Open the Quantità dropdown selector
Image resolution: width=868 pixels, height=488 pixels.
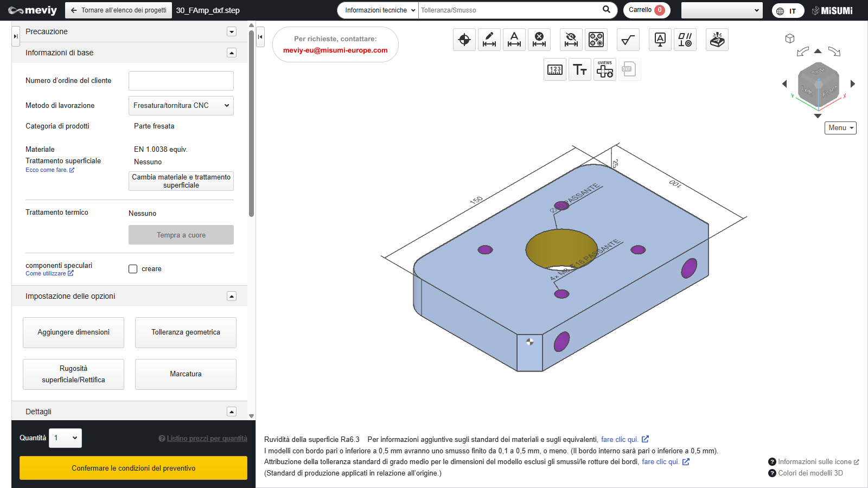coord(65,438)
